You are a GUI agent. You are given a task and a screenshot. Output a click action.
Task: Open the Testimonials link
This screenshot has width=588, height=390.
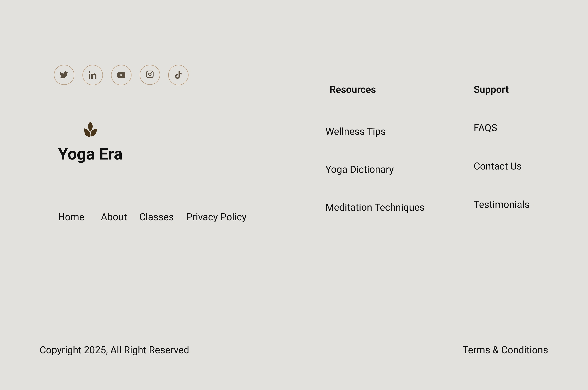[501, 204]
